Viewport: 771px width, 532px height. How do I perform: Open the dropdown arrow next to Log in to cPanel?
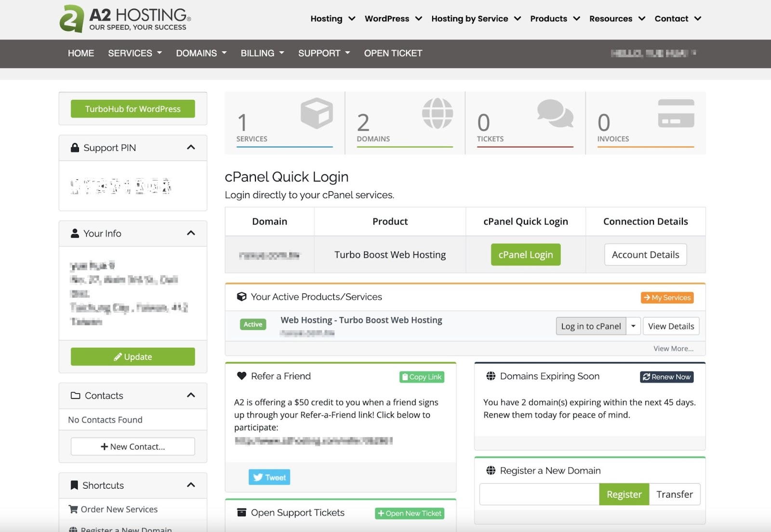(x=634, y=326)
